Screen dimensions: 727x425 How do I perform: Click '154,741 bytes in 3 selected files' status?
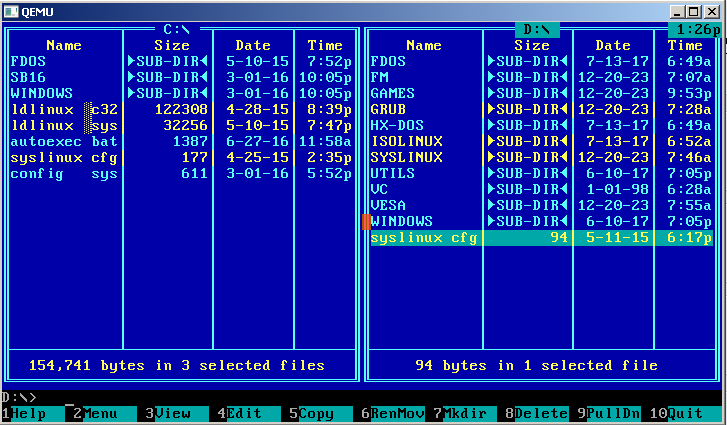tap(177, 366)
